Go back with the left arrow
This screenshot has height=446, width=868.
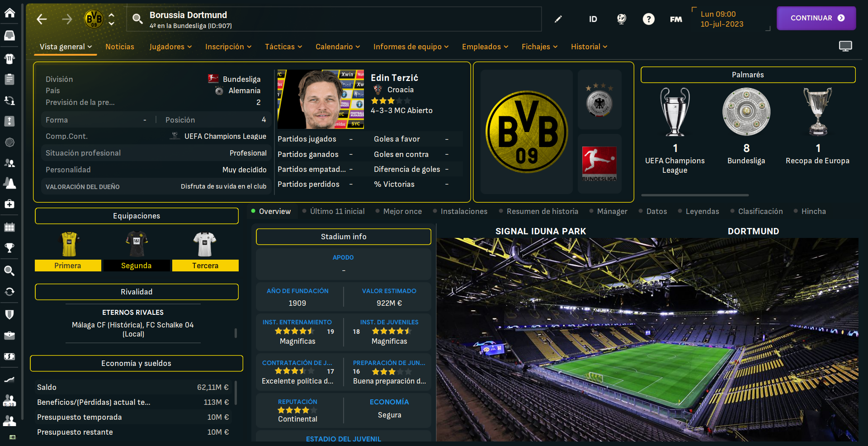(42, 19)
